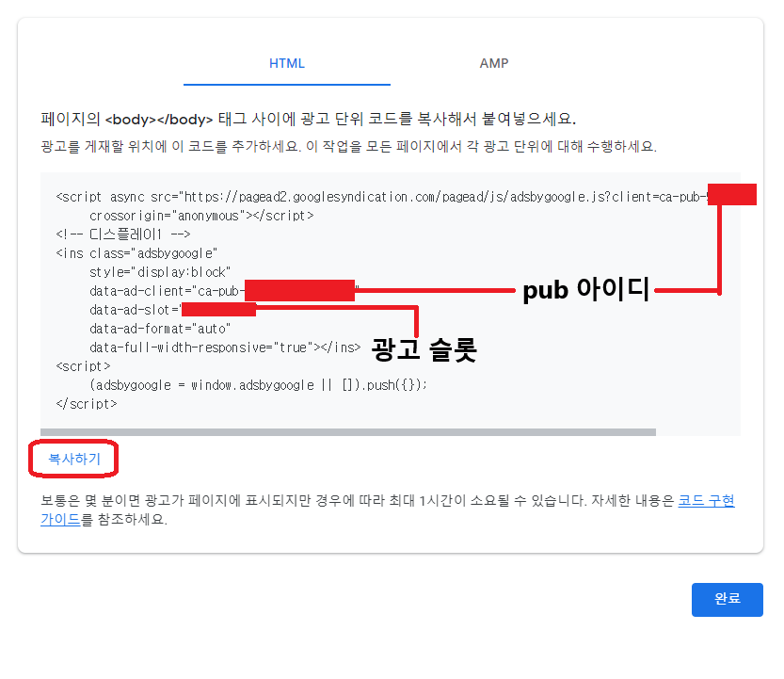Viewport: 784px width, 679px height.
Task: Click the 'pub 아이디' annotation label
Action: 584,291
